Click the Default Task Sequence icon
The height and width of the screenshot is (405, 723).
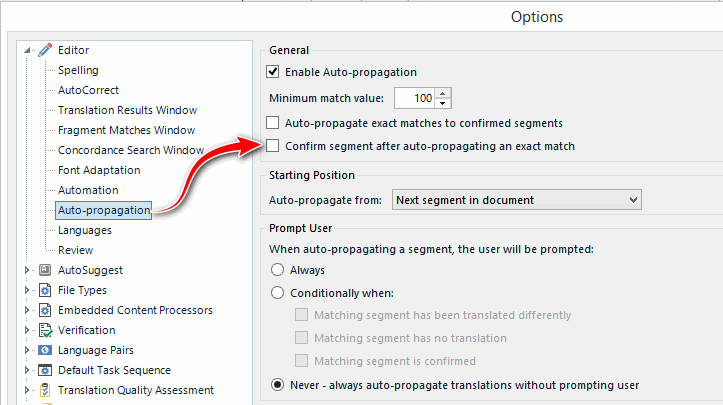point(45,370)
